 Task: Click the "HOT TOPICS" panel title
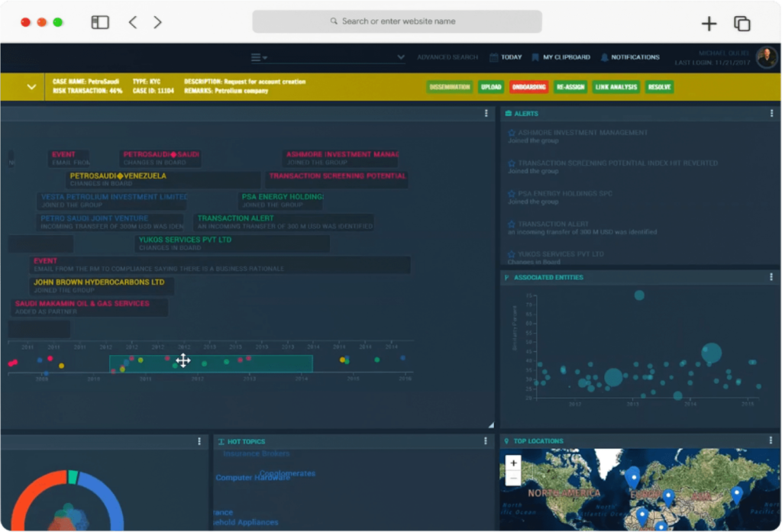click(x=246, y=442)
